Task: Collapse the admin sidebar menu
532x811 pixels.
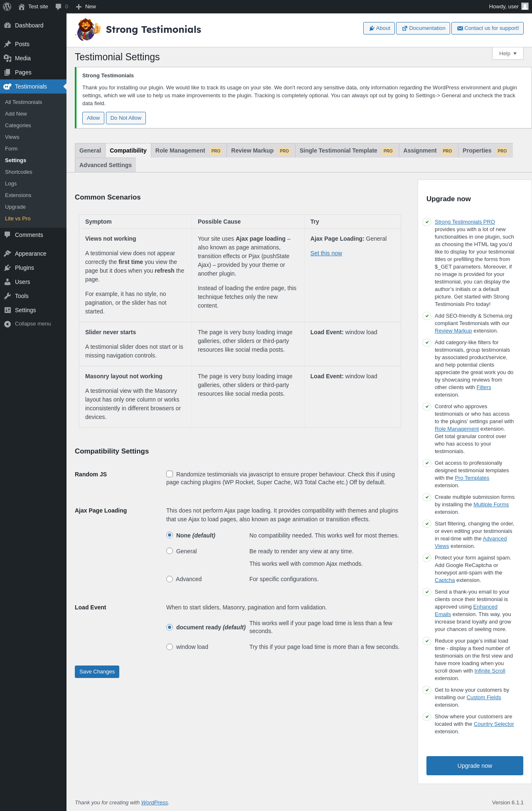Action: coord(27,324)
